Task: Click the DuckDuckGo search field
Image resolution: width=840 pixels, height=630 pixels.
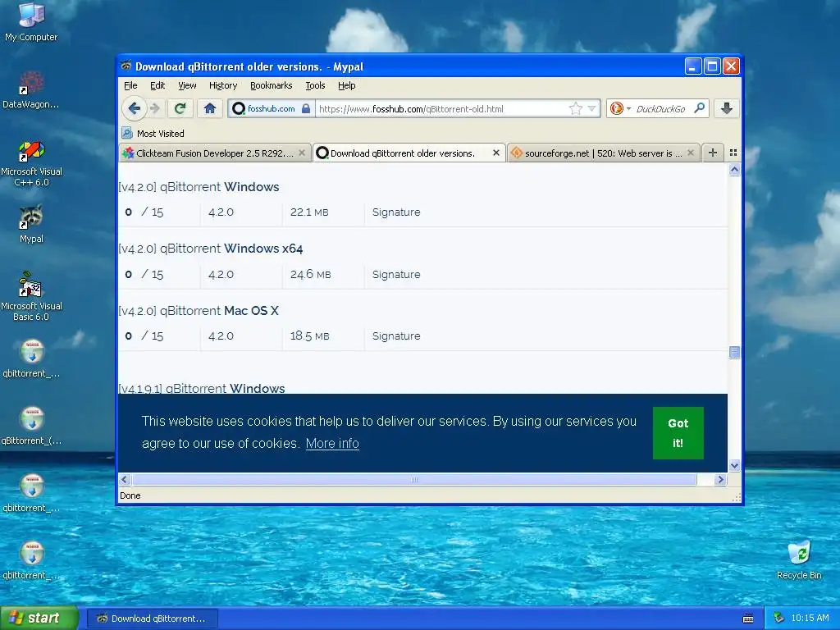Action: 662,109
